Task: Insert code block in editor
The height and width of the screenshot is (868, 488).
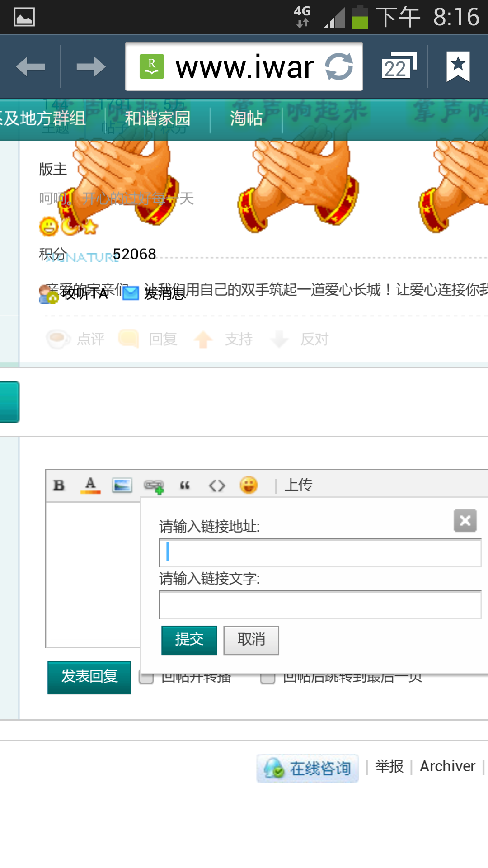Action: pyautogui.click(x=217, y=486)
